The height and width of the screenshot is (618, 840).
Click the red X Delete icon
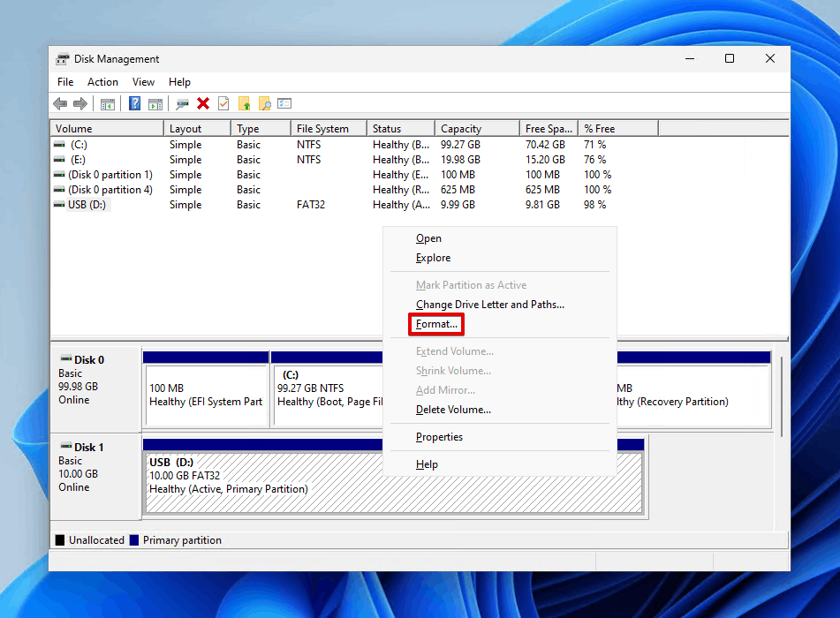[203, 103]
